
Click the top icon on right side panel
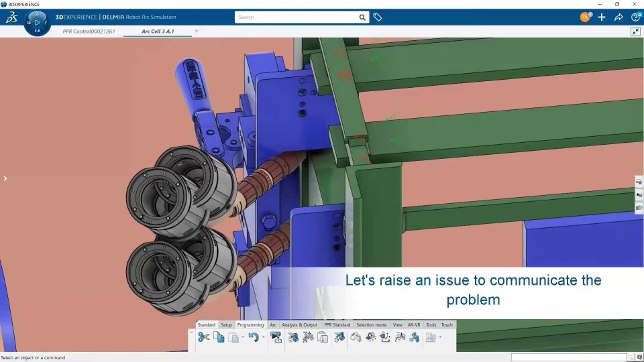coord(639,182)
